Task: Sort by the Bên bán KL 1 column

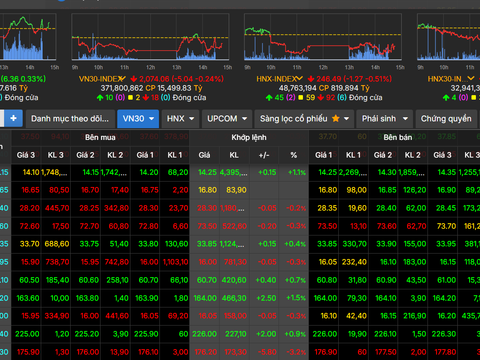Action: click(x=353, y=155)
